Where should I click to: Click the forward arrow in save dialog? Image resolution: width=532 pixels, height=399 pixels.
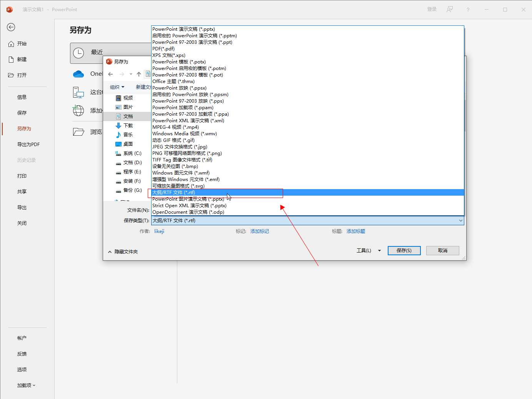pos(122,74)
